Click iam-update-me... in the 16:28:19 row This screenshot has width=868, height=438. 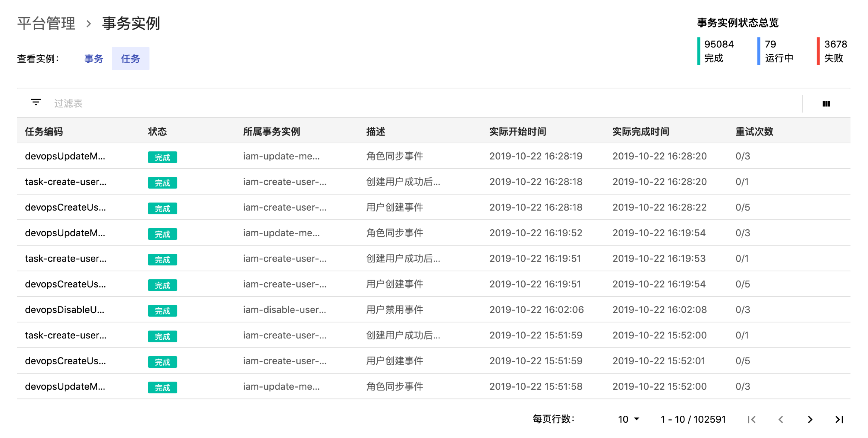click(281, 156)
